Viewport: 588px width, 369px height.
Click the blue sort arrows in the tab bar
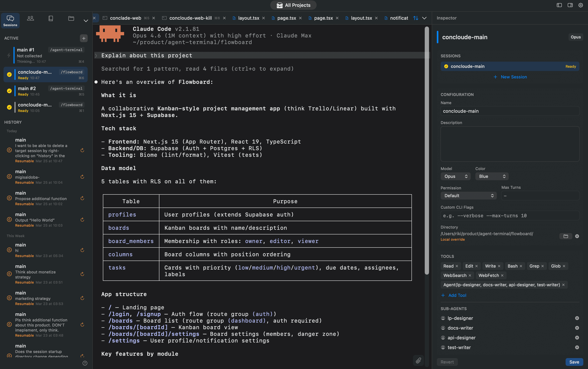pos(416,18)
